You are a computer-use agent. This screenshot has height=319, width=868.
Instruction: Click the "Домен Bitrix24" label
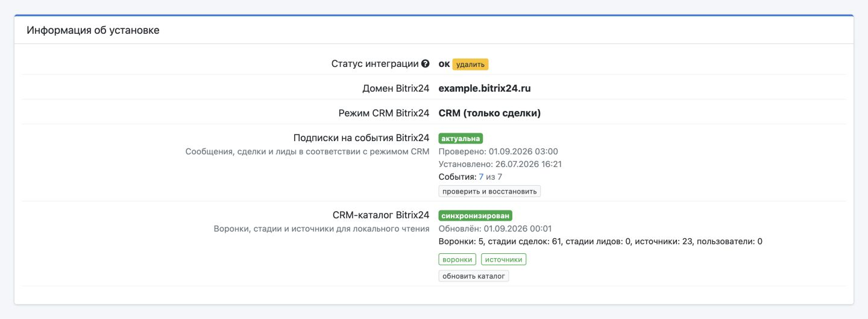(395, 88)
